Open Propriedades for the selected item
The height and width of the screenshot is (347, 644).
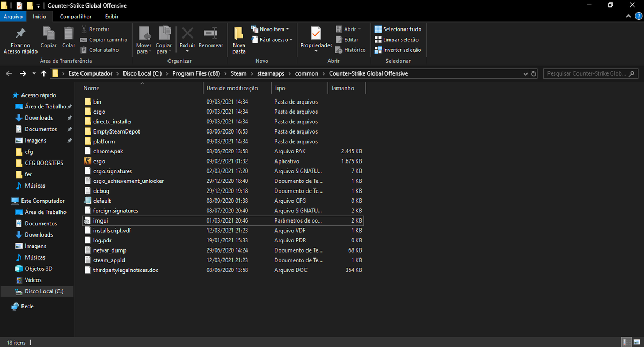click(316, 40)
